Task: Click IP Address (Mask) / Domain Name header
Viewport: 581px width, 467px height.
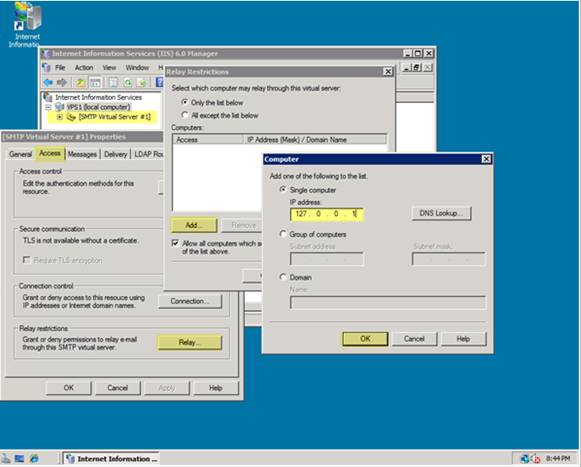Action: [315, 140]
